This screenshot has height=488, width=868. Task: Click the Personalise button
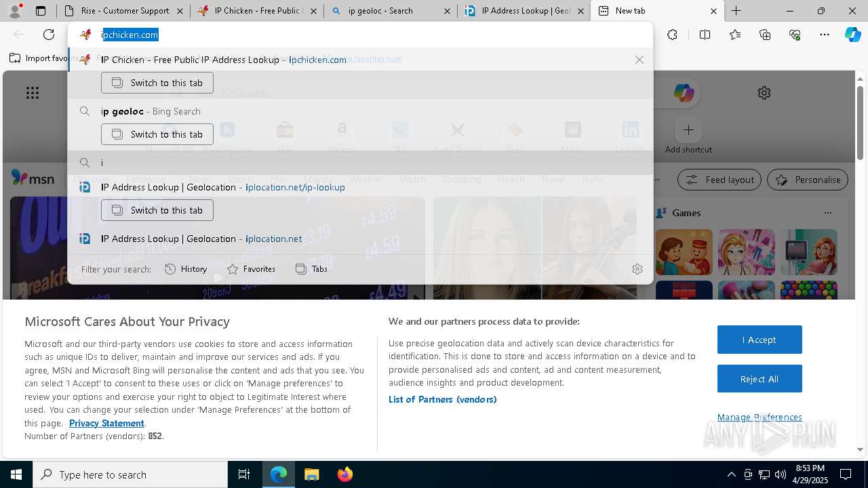tap(808, 180)
